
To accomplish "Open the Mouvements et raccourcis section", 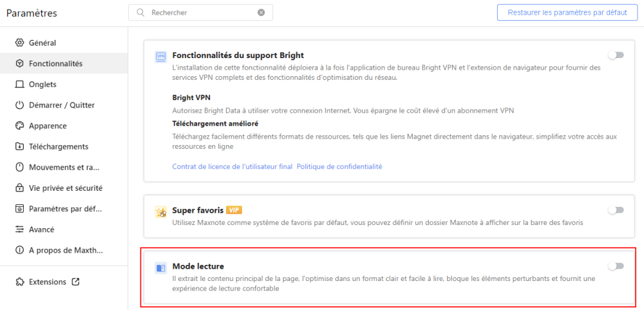I will click(64, 168).
